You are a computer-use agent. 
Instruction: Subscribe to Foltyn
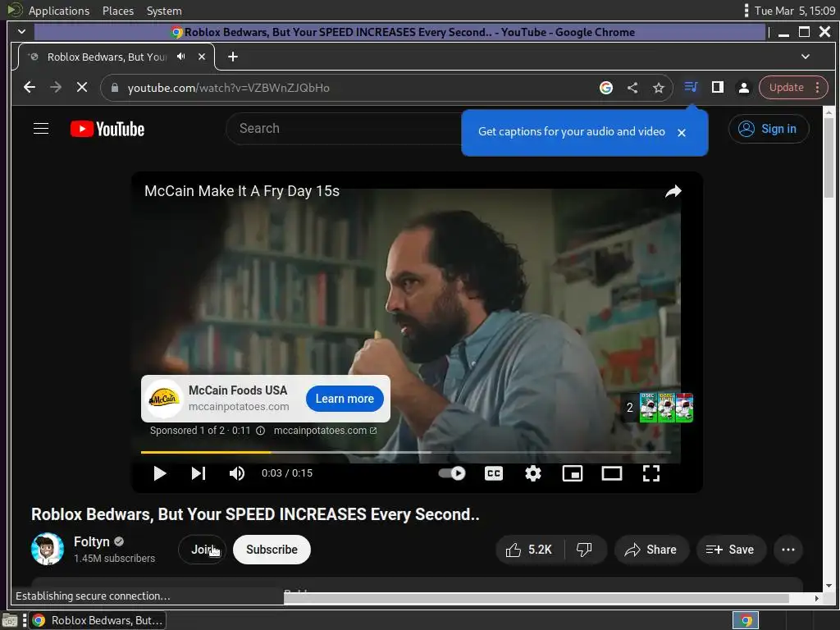pyautogui.click(x=272, y=550)
